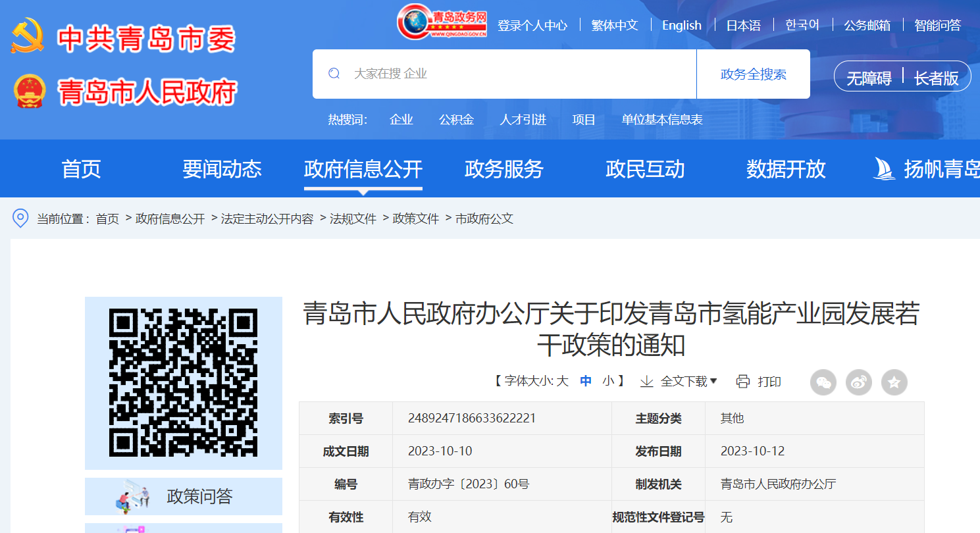The width and height of the screenshot is (980, 533).
Task: Click the 中共青岛市委 header text
Action: (x=146, y=38)
